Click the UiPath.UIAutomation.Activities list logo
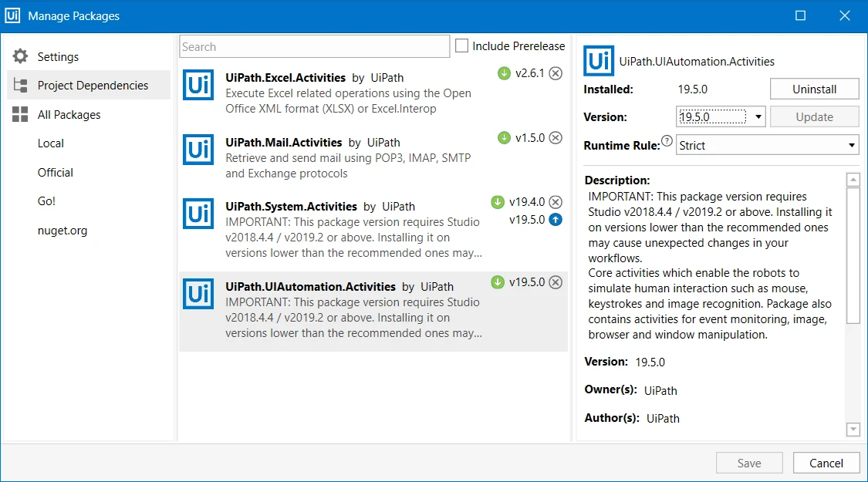The height and width of the screenshot is (482, 868). pos(198,294)
